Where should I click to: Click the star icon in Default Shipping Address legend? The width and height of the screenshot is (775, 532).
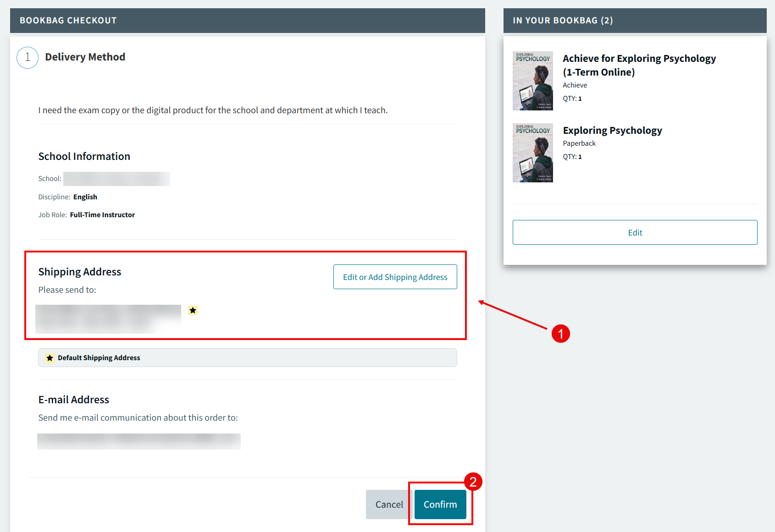[x=50, y=358]
